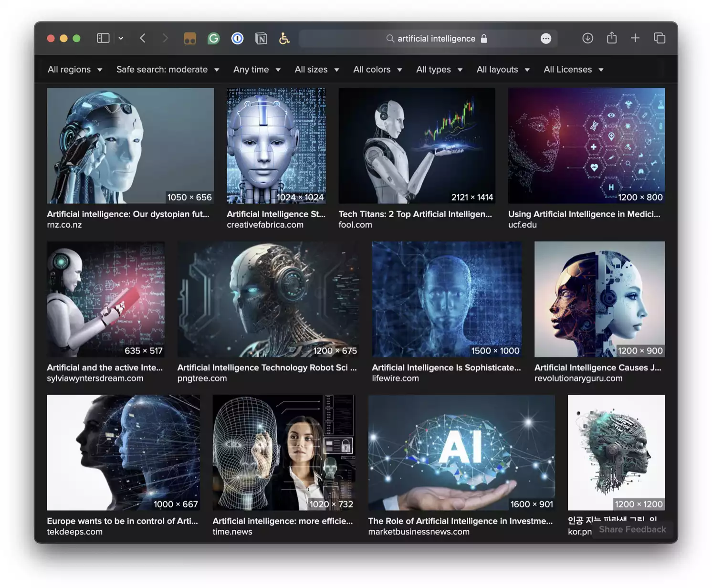Open the fool.com Tech Titans result link

coord(415,214)
